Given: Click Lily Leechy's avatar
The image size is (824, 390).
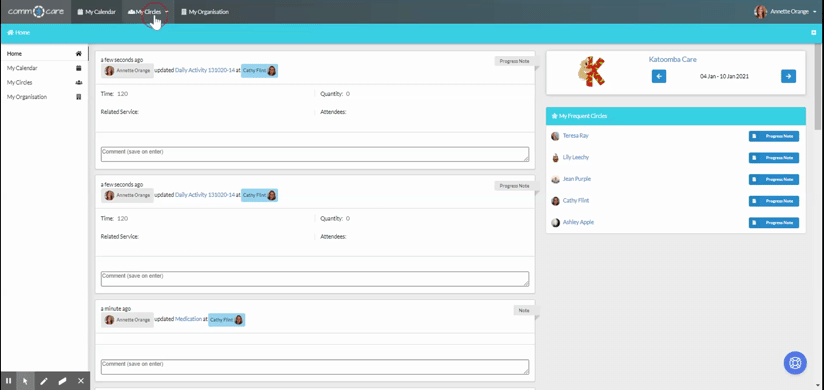Looking at the screenshot, I should pyautogui.click(x=555, y=158).
